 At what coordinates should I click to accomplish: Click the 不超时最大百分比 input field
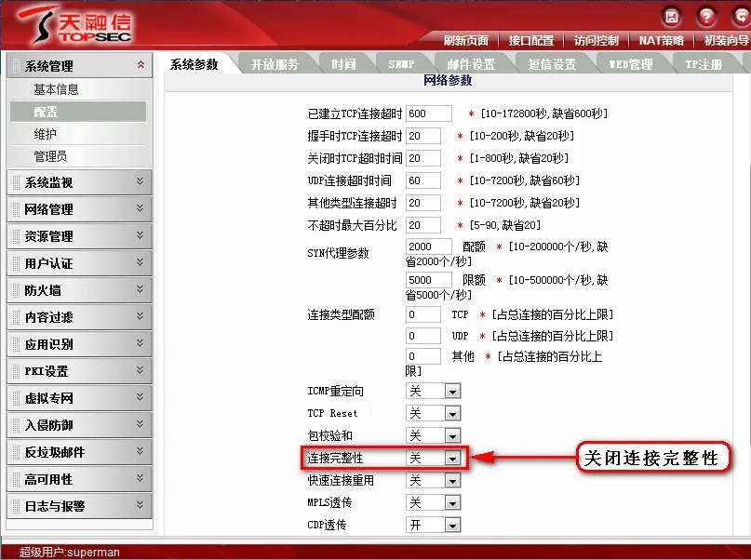click(x=422, y=225)
